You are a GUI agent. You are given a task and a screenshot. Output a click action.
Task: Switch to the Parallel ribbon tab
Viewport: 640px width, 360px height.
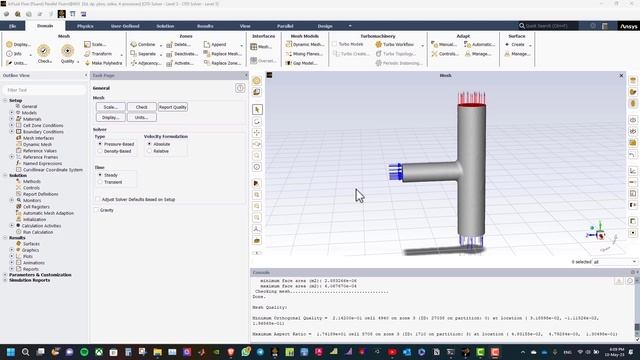click(285, 26)
